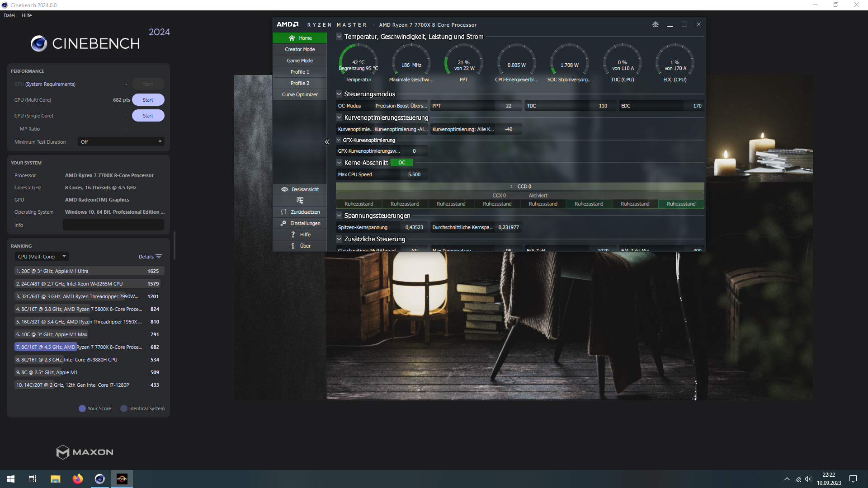This screenshot has width=868, height=488.
Task: Open the Minimum Test Duration dropdown
Action: [x=121, y=142]
